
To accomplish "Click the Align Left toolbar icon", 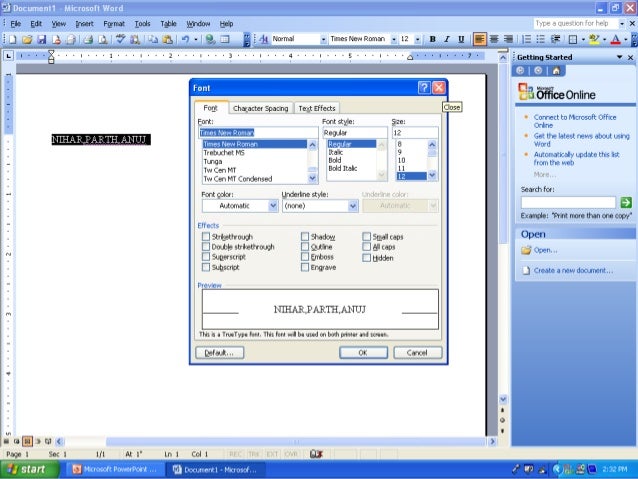I will click(480, 39).
